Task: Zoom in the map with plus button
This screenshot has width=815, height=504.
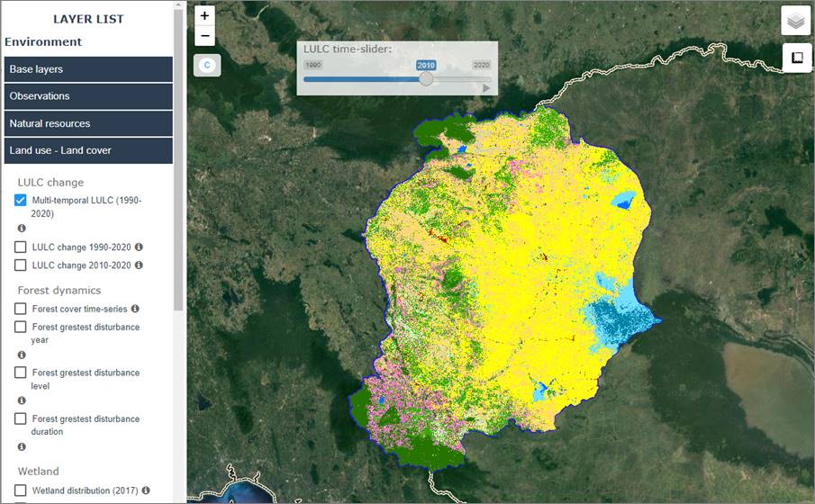Action: (x=204, y=15)
